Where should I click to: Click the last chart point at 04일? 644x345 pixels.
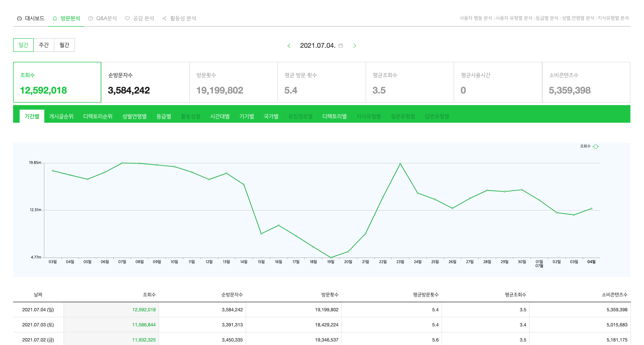click(x=591, y=208)
